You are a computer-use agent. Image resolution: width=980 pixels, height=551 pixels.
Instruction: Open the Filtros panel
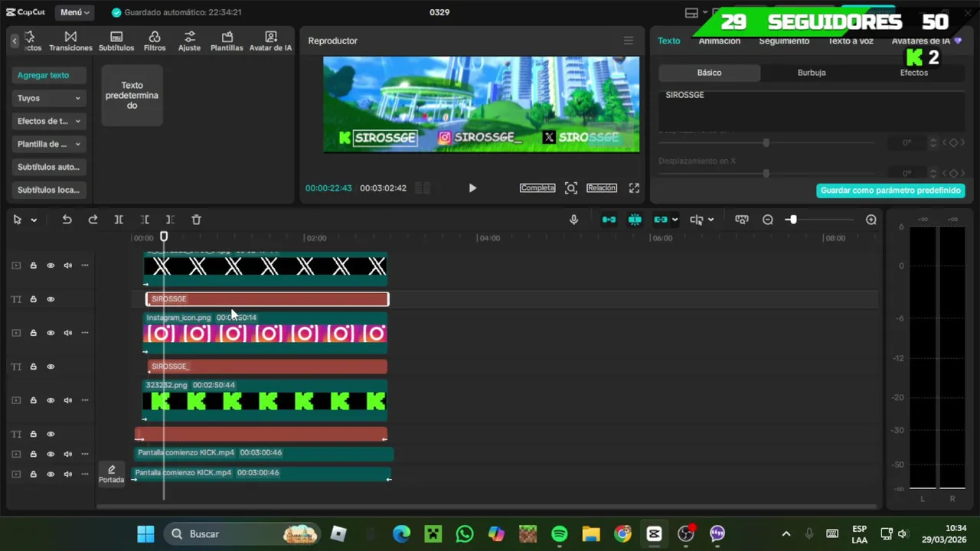point(155,41)
